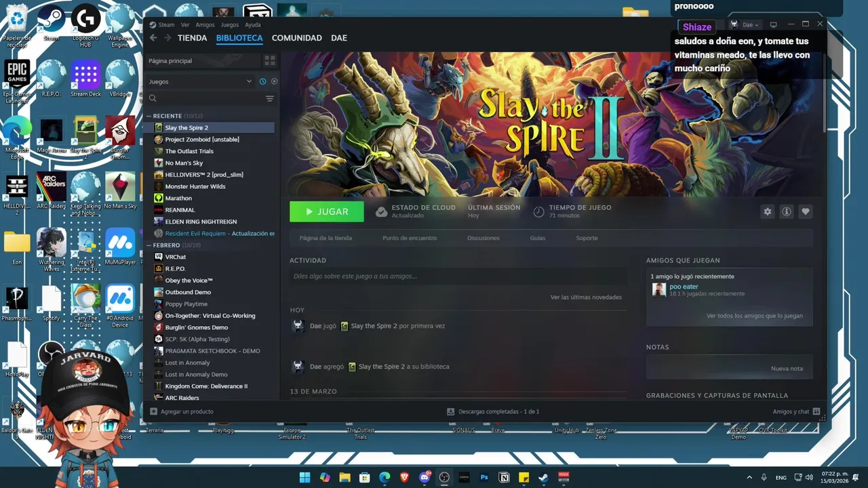Open the Soporte tab
Viewport: 868px width, 488px height.
pyautogui.click(x=587, y=238)
